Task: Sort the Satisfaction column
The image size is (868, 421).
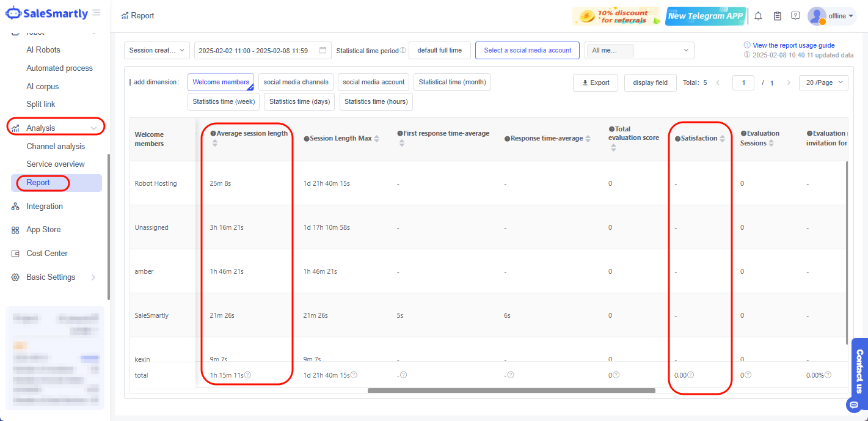Action: coord(723,139)
